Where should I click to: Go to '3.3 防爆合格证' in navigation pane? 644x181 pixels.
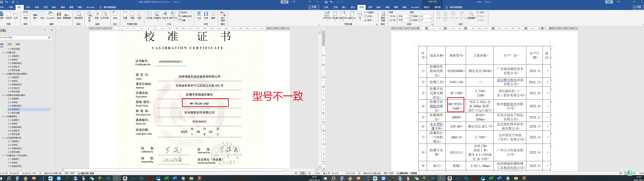(15, 85)
